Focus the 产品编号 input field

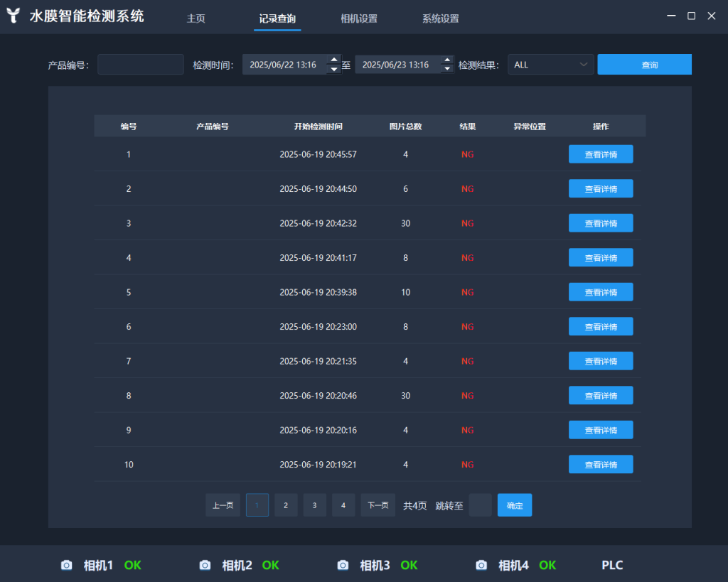141,65
